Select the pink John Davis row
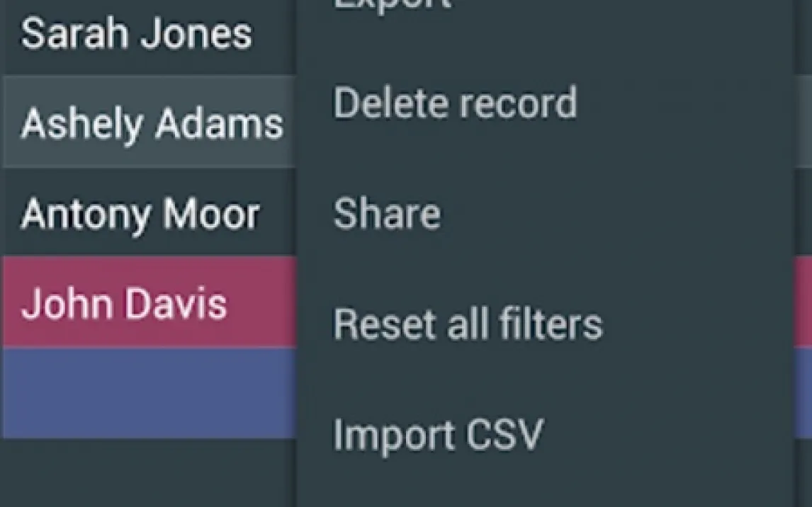The image size is (812, 507). coord(125,303)
